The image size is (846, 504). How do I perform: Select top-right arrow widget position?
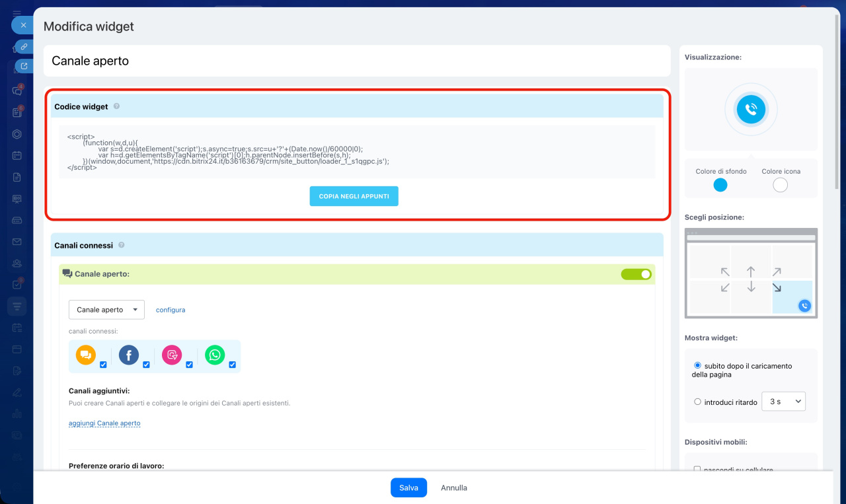(x=777, y=271)
